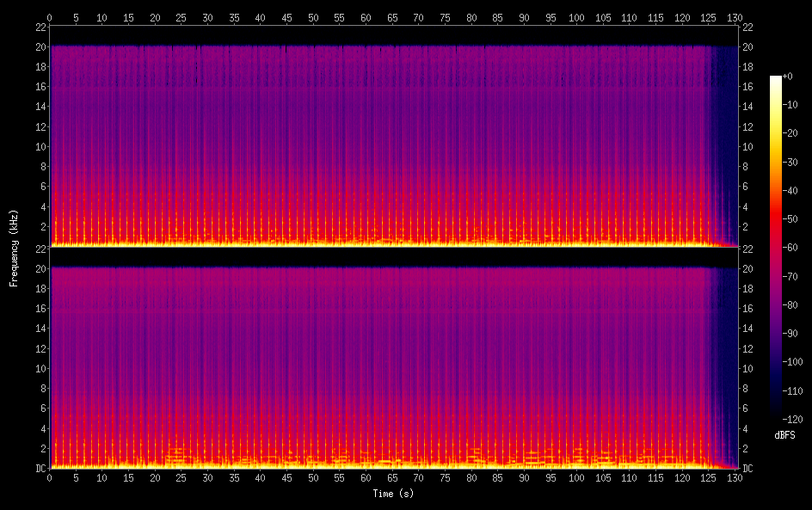Viewport: 812px width, 510px height.
Task: Click the "Frequency (kHz)" axis title
Action: point(14,247)
